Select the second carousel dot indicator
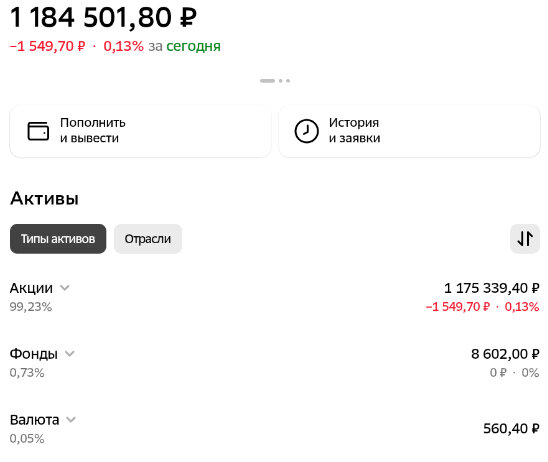548x462 pixels. click(281, 81)
